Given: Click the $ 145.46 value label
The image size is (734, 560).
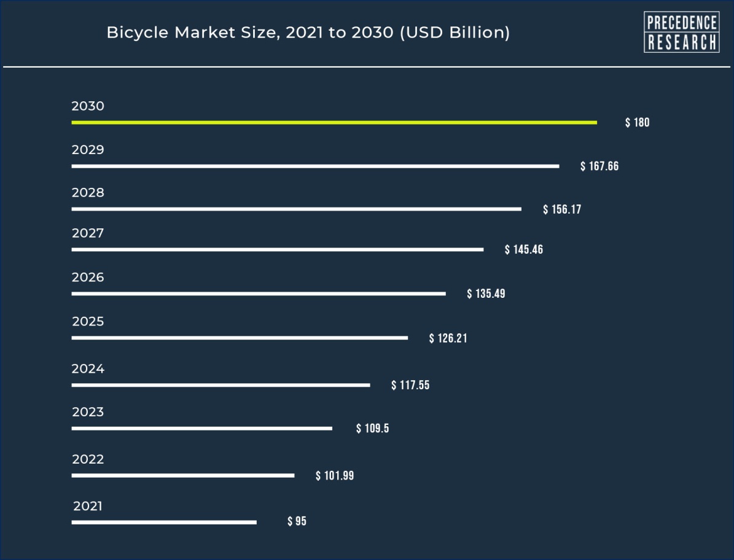Looking at the screenshot, I should click(x=524, y=250).
